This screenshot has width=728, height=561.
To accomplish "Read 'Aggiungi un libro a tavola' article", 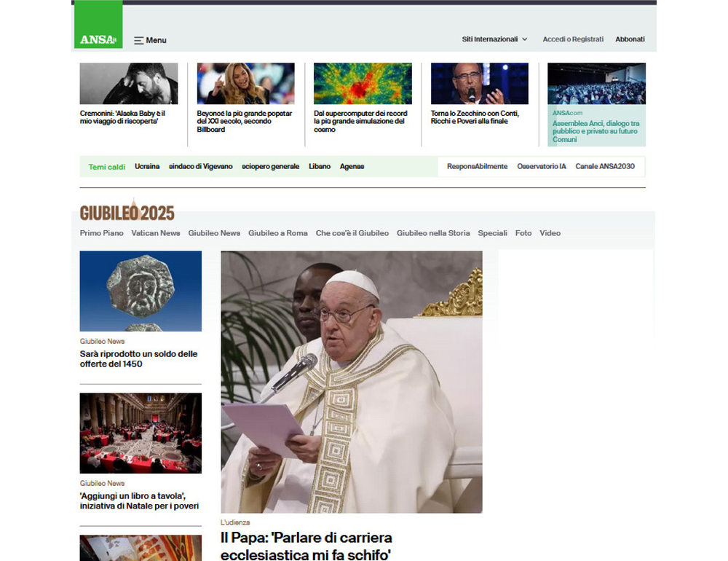I will (139, 501).
